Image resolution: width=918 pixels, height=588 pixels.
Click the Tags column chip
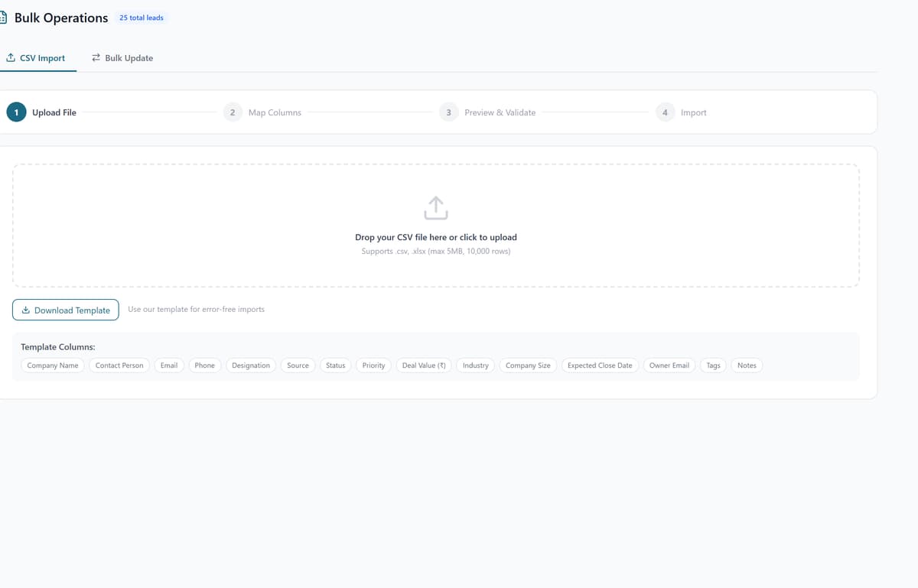(714, 365)
